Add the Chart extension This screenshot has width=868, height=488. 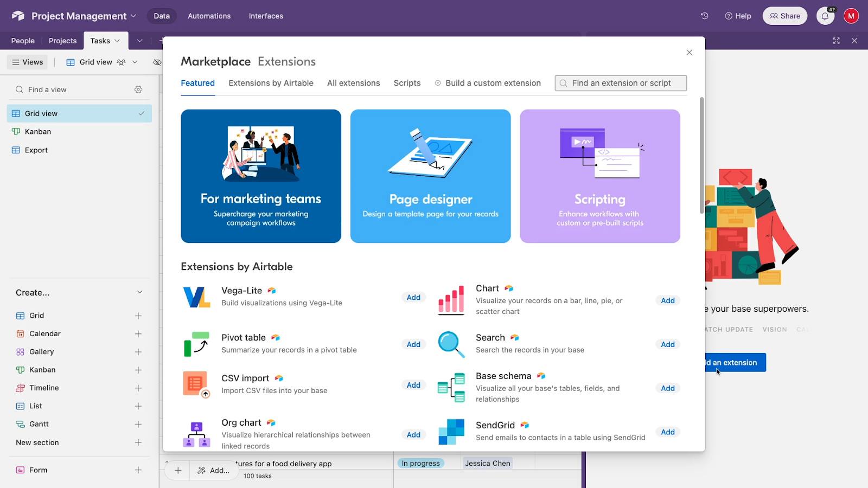click(x=668, y=300)
